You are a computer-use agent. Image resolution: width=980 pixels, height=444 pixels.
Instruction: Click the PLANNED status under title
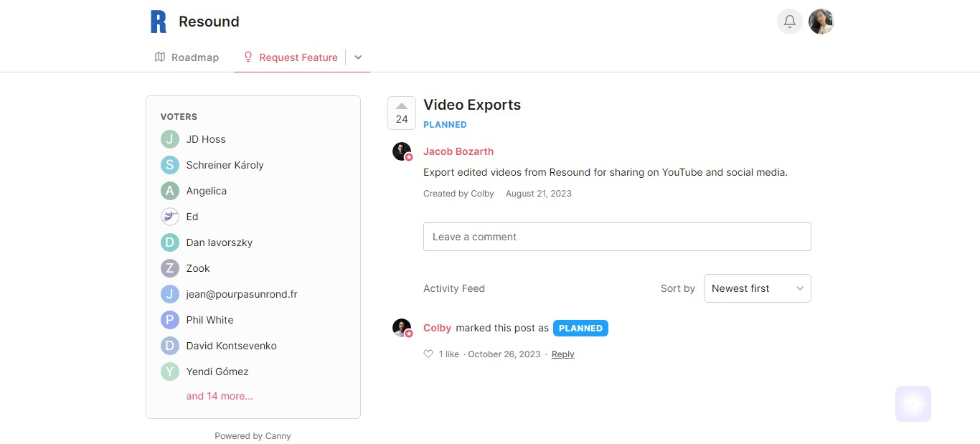[445, 125]
